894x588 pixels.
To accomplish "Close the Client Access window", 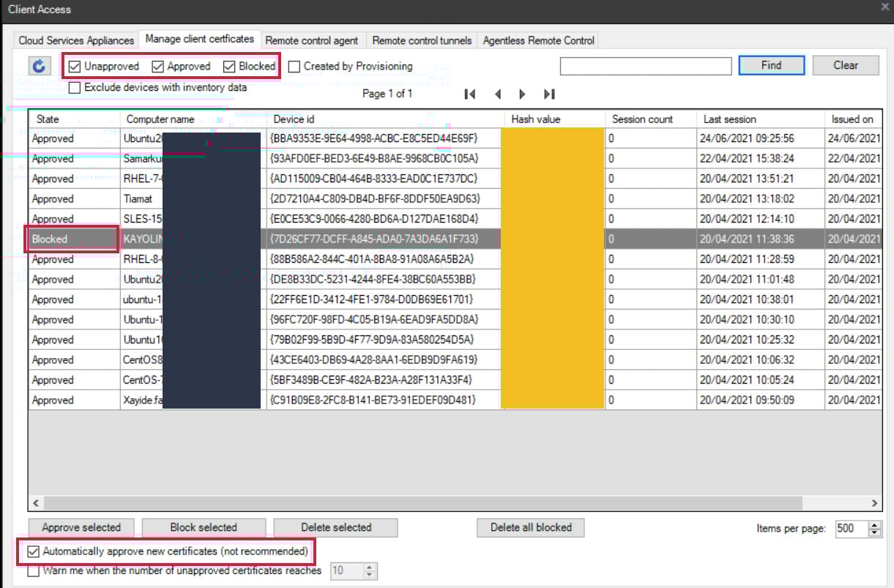I will (x=884, y=7).
